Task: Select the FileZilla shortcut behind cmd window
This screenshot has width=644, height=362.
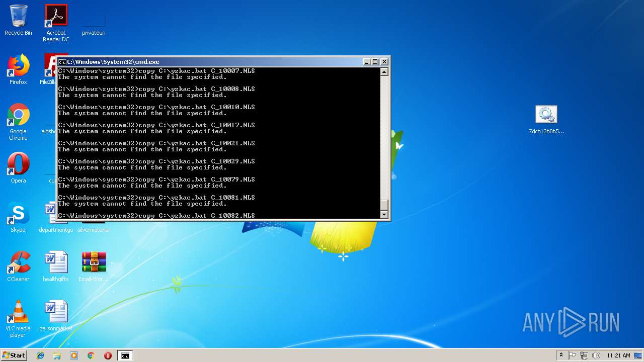Action: (50, 69)
